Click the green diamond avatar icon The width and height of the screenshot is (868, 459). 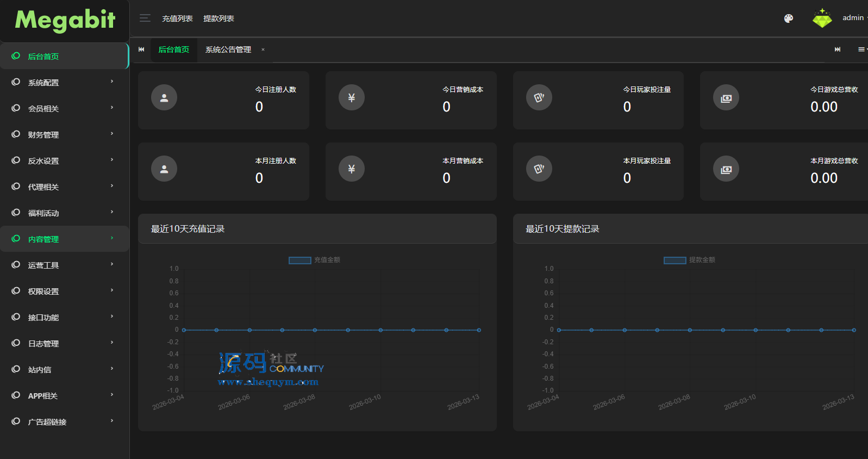coord(822,18)
